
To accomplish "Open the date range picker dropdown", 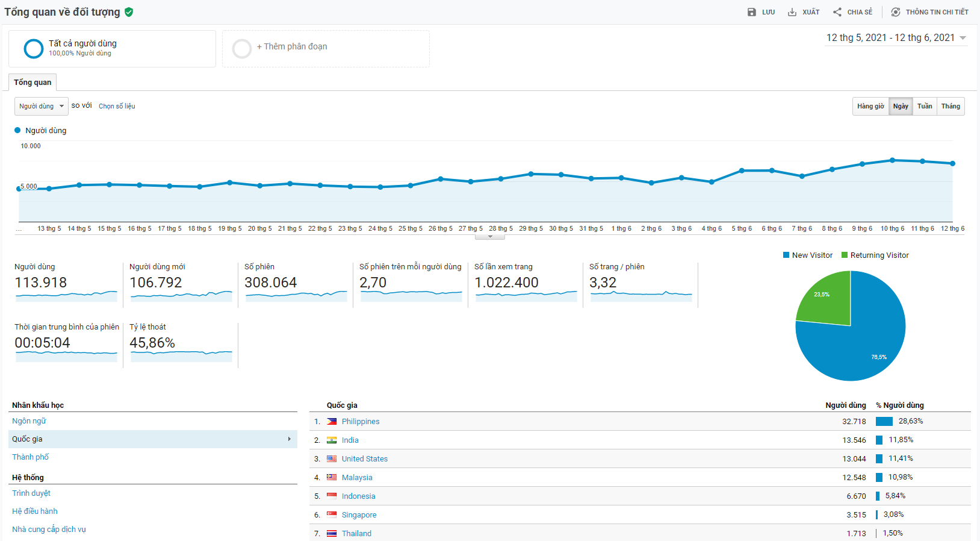I will (x=896, y=38).
